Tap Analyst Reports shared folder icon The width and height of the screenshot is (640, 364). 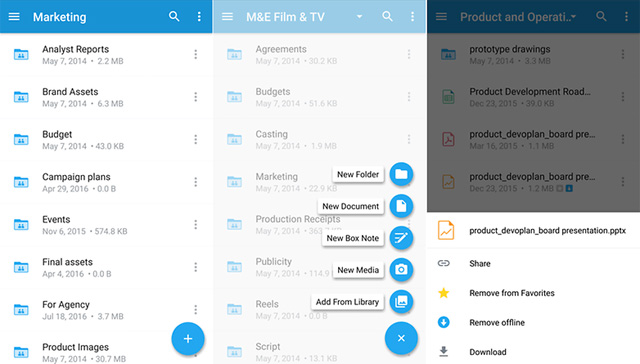(21, 54)
